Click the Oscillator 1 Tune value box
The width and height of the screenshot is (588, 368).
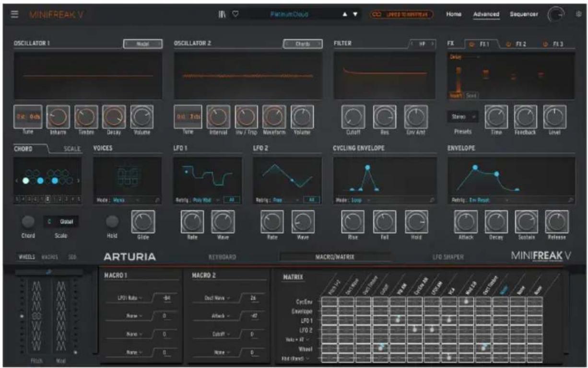[x=28, y=117]
